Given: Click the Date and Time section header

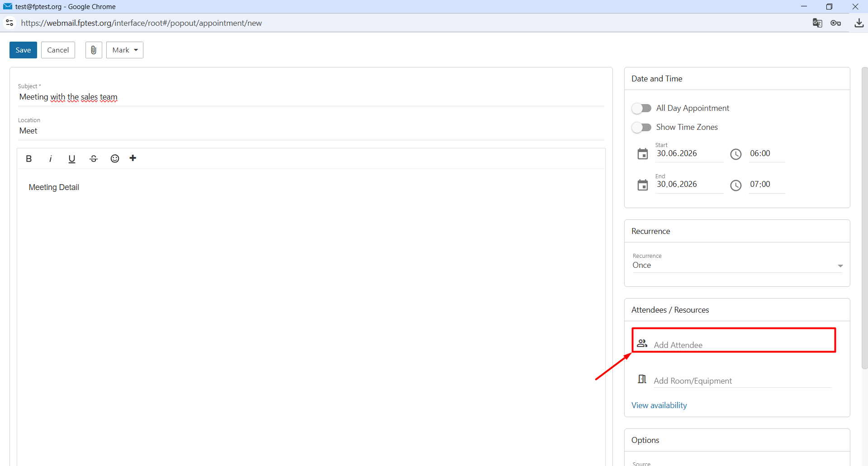Looking at the screenshot, I should click(x=657, y=79).
